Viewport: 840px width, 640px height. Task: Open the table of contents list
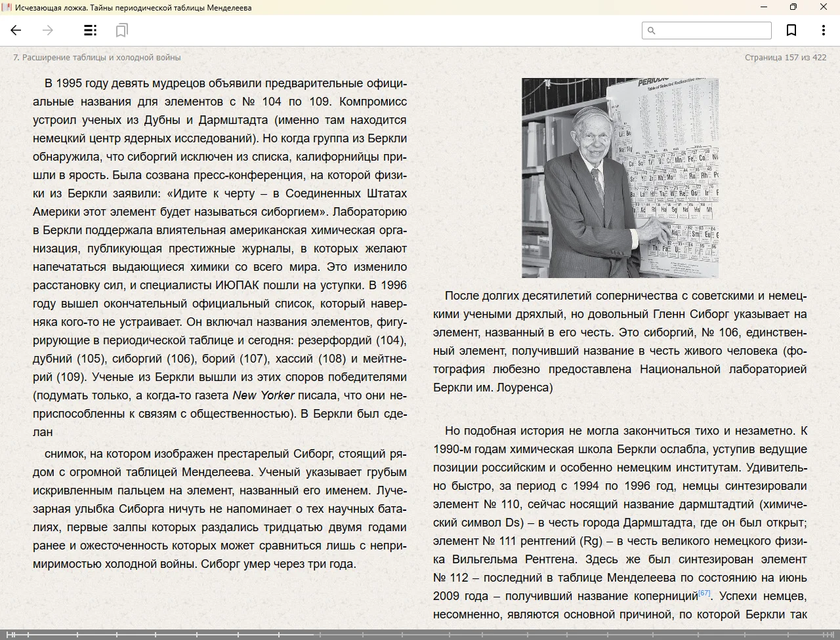click(91, 30)
